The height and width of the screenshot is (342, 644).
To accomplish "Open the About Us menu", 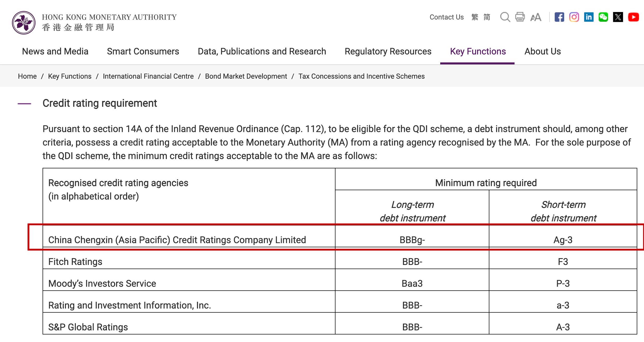I will (542, 51).
